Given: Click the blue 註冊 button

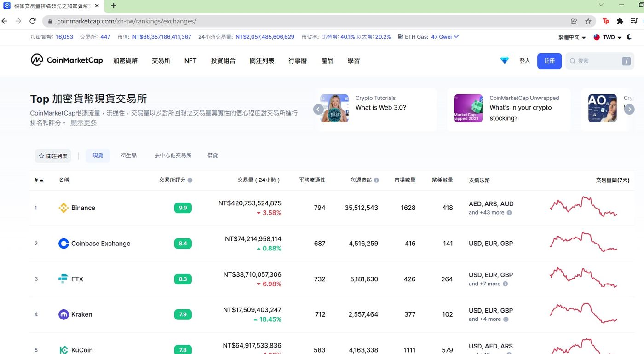Looking at the screenshot, I should pyautogui.click(x=549, y=61).
